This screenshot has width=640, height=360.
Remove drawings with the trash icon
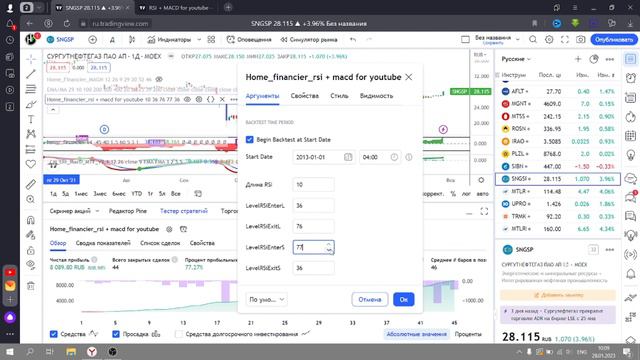(31, 286)
